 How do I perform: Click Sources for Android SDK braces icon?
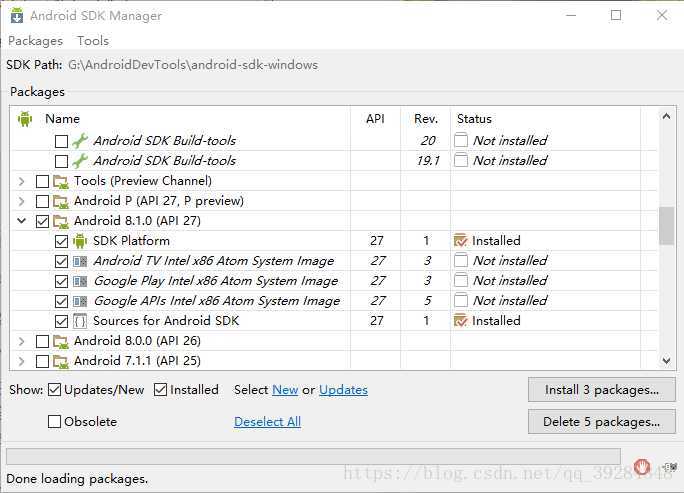point(80,321)
